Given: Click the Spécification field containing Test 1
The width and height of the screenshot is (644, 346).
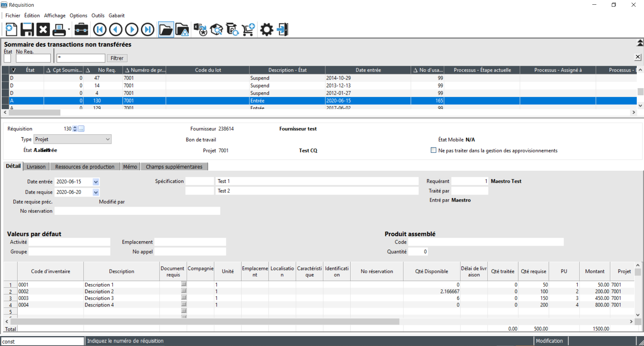Looking at the screenshot, I should (317, 181).
